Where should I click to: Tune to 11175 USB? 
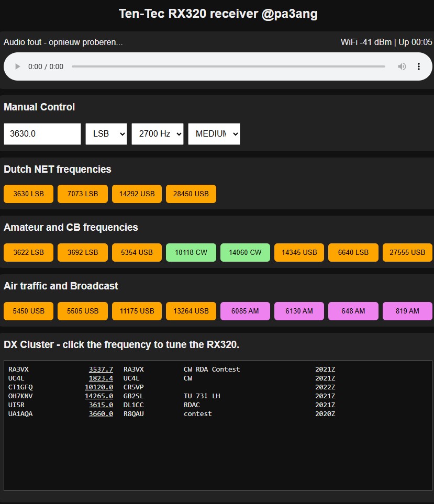(x=137, y=311)
